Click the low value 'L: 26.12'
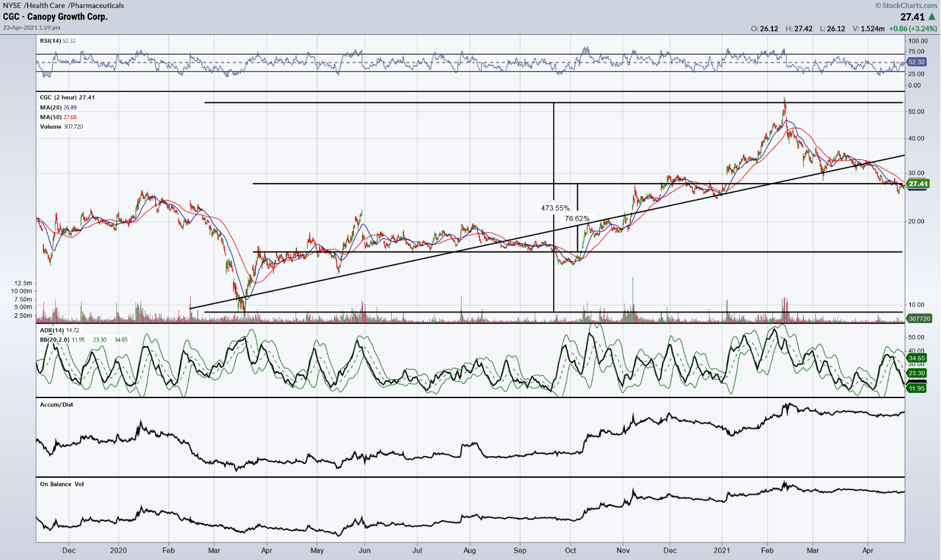The image size is (941, 560). click(832, 29)
